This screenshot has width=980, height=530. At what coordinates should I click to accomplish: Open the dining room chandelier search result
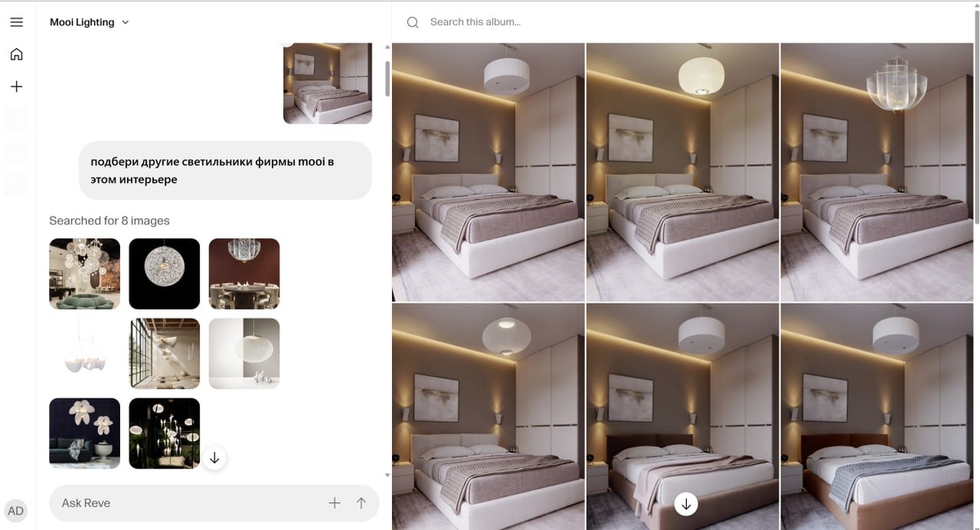244,274
